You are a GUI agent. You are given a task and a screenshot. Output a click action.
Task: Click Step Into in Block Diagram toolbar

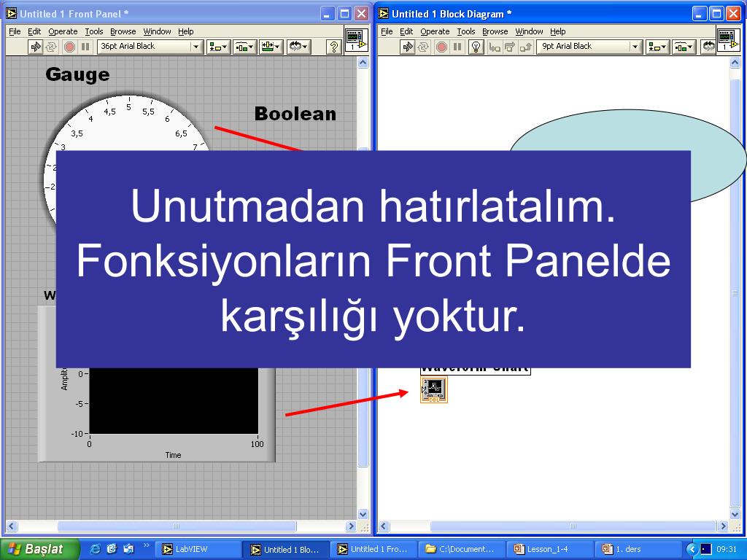pos(495,47)
